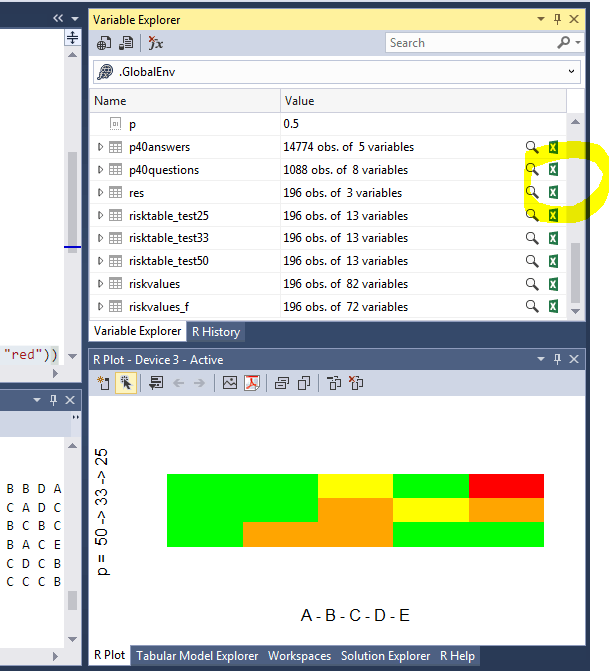Pin the Variable Explorer panel
The width and height of the screenshot is (609, 671).
point(557,19)
